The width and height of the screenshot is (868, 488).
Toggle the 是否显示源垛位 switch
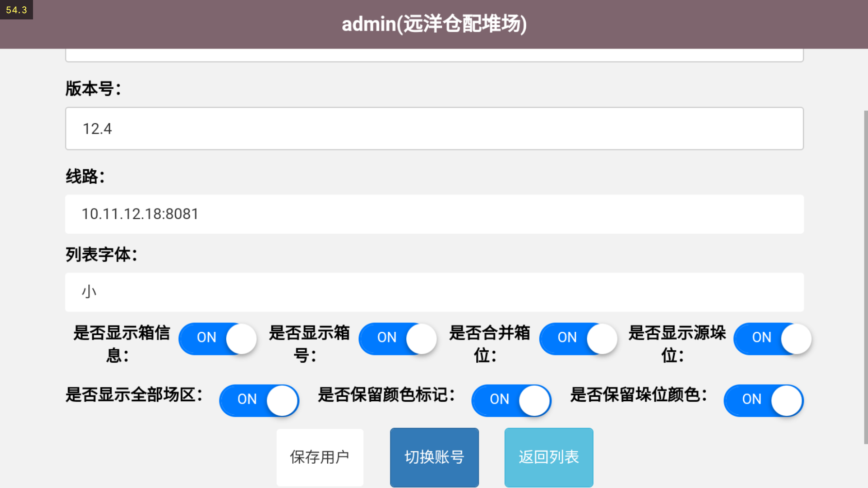pyautogui.click(x=772, y=338)
